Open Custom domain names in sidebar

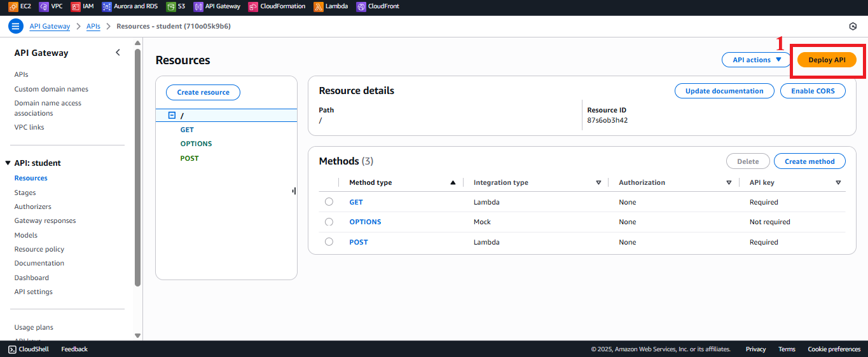(x=52, y=89)
